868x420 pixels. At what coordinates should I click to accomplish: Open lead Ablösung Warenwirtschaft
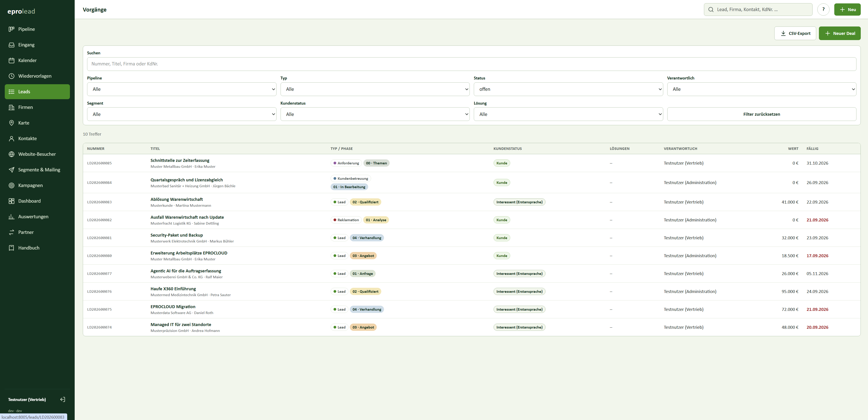[176, 199]
